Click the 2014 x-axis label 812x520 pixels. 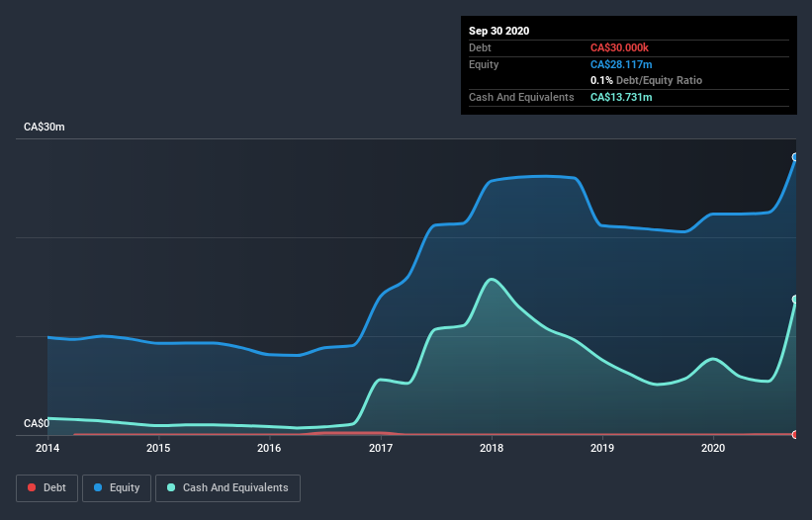[x=47, y=448]
